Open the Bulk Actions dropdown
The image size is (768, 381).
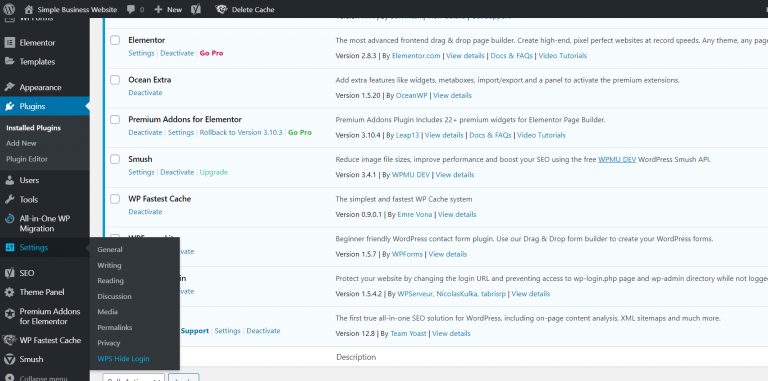pyautogui.click(x=134, y=378)
